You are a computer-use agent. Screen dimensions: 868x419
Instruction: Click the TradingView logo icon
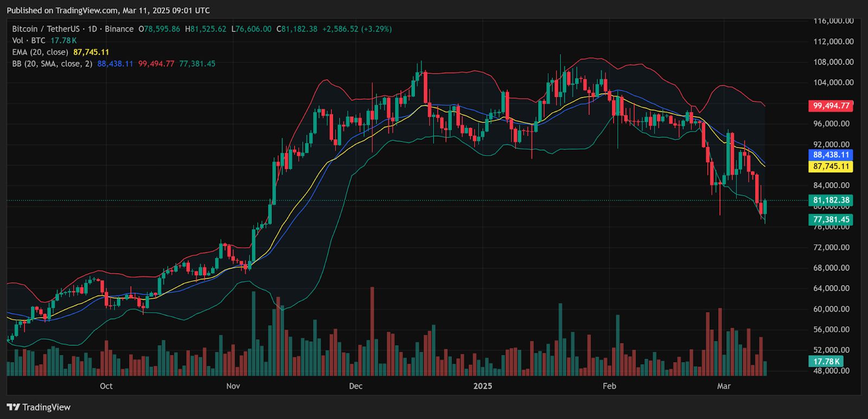pos(14,407)
